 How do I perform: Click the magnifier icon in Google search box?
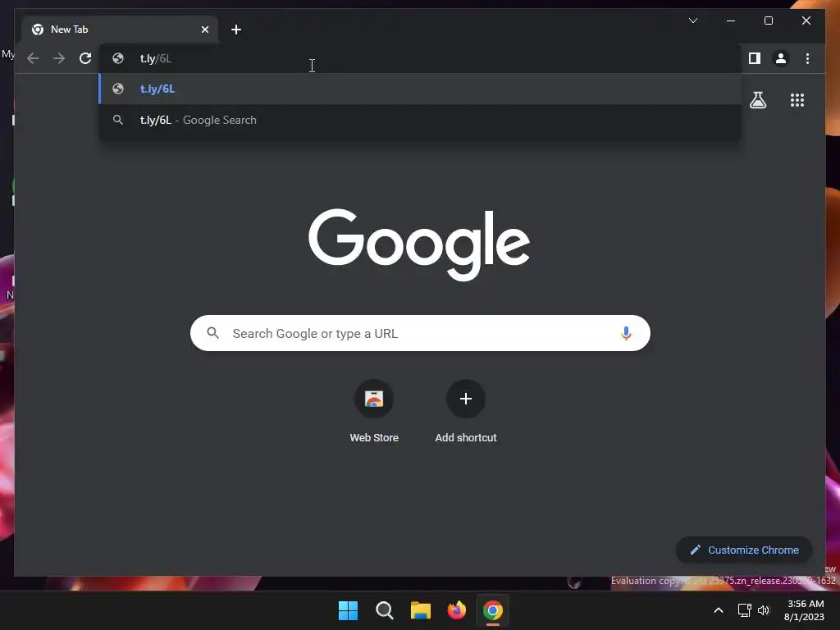coord(212,333)
